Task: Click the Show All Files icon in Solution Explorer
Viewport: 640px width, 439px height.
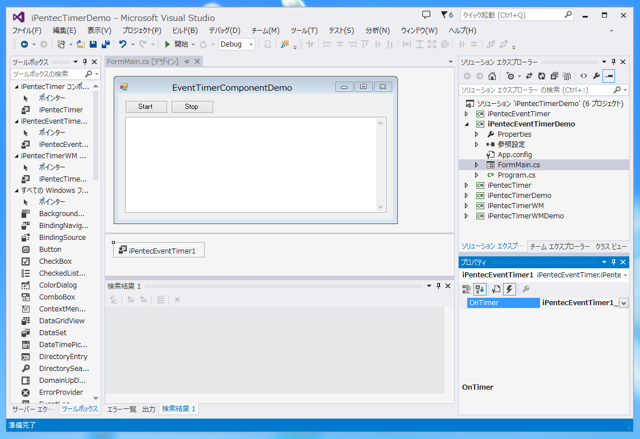Action: pyautogui.click(x=567, y=76)
